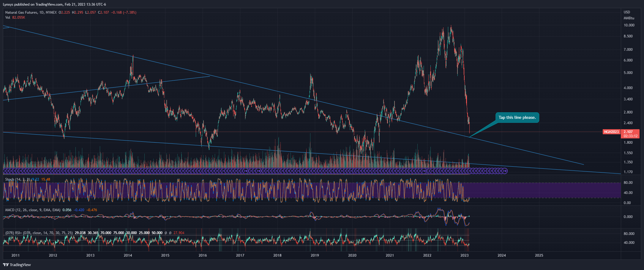Select the NGH2023 price tag label
This screenshot has height=270, width=644.
pos(611,132)
